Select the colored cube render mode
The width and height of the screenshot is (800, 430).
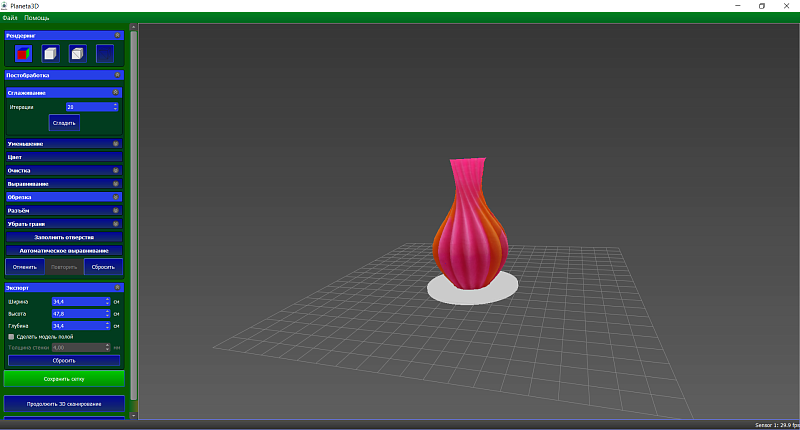click(x=23, y=54)
